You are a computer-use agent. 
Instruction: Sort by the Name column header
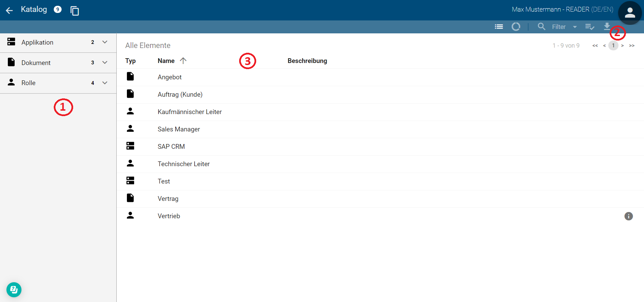(166, 61)
